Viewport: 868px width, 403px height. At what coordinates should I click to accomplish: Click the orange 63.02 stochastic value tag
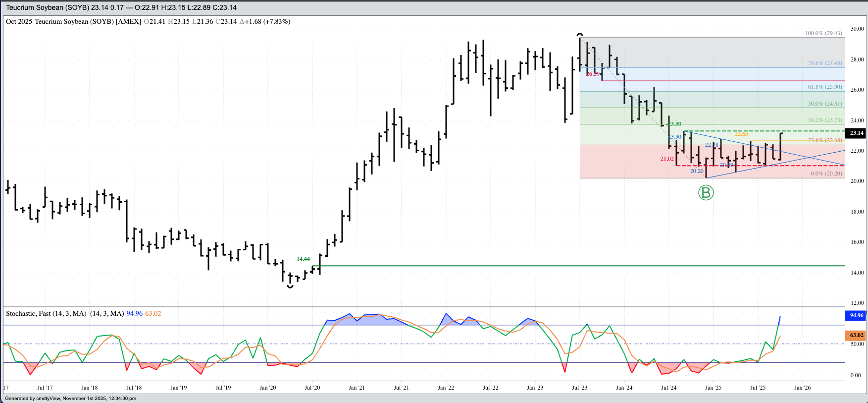[x=856, y=335]
